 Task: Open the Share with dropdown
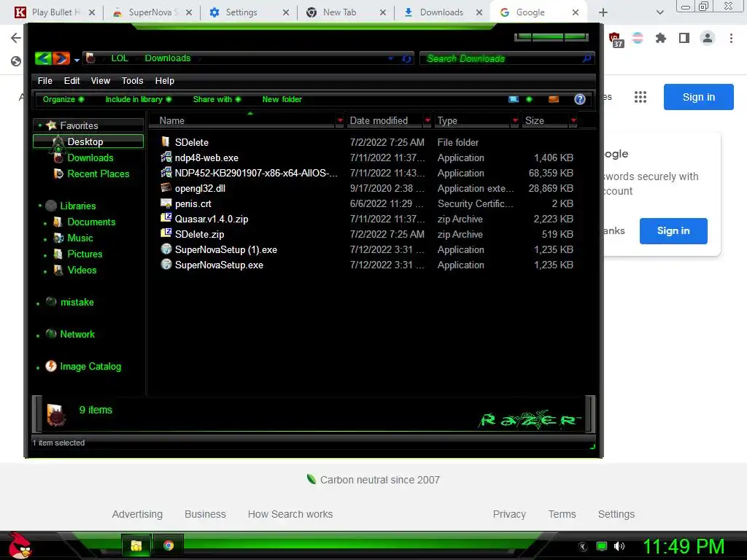pos(217,99)
